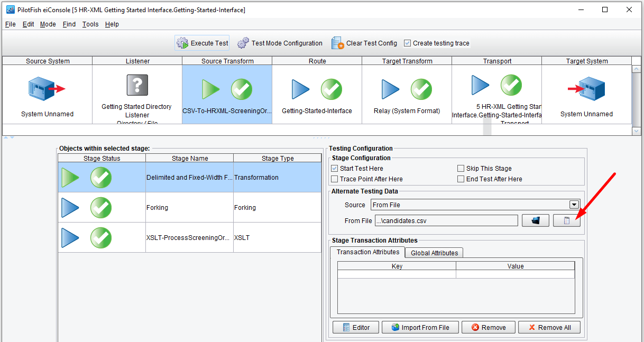
Task: Click the Value column header
Action: click(x=516, y=266)
